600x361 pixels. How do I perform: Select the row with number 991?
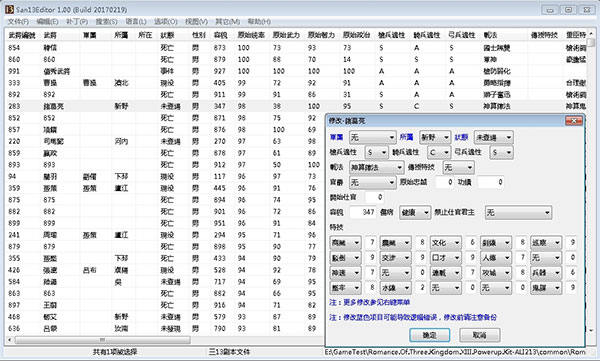296,71
